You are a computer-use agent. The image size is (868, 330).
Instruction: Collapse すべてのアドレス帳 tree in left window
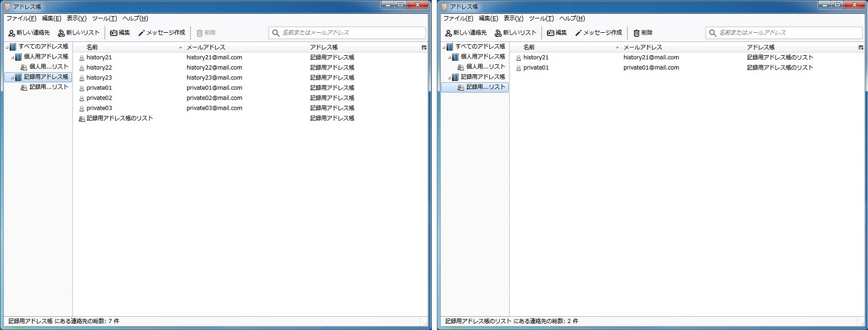coord(7,47)
